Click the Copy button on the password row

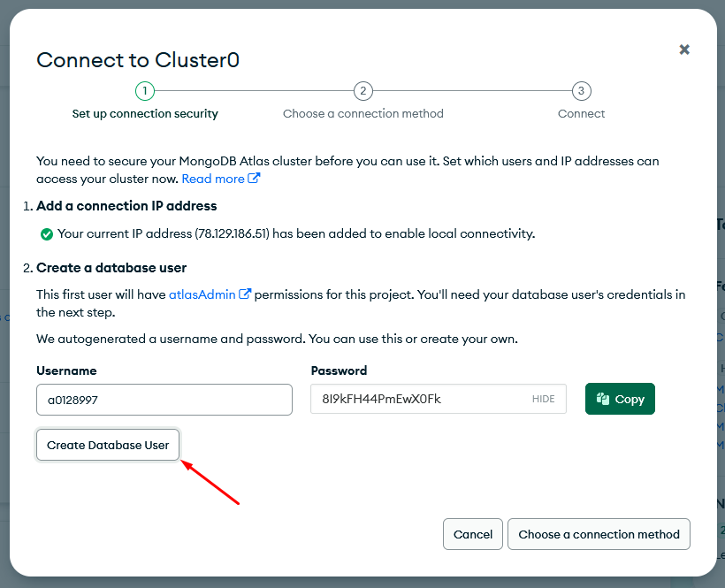click(x=619, y=399)
